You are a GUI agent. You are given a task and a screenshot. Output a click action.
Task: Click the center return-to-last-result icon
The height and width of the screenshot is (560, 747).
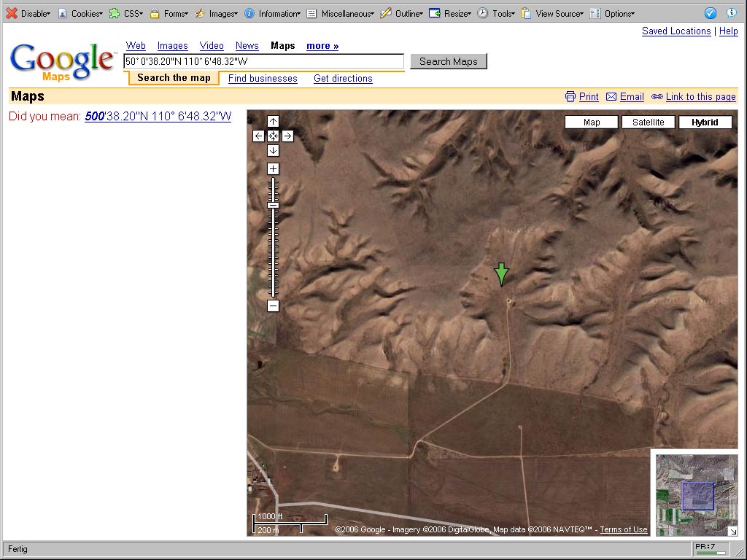273,136
